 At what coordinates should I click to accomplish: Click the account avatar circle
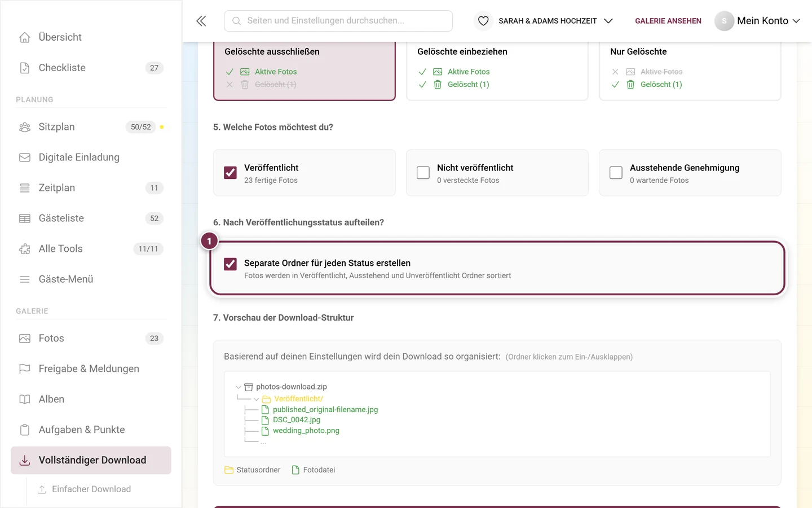(724, 21)
